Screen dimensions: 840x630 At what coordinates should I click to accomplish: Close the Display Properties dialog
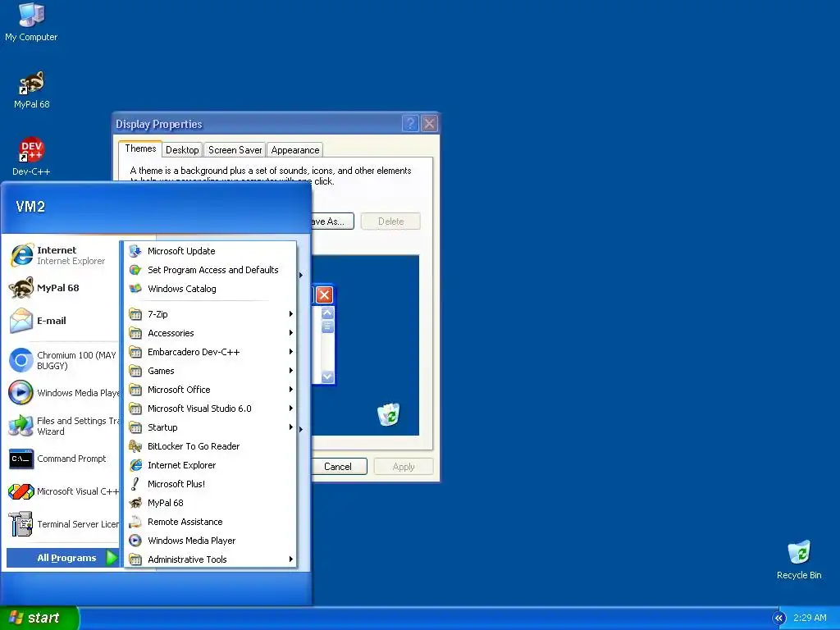[430, 124]
